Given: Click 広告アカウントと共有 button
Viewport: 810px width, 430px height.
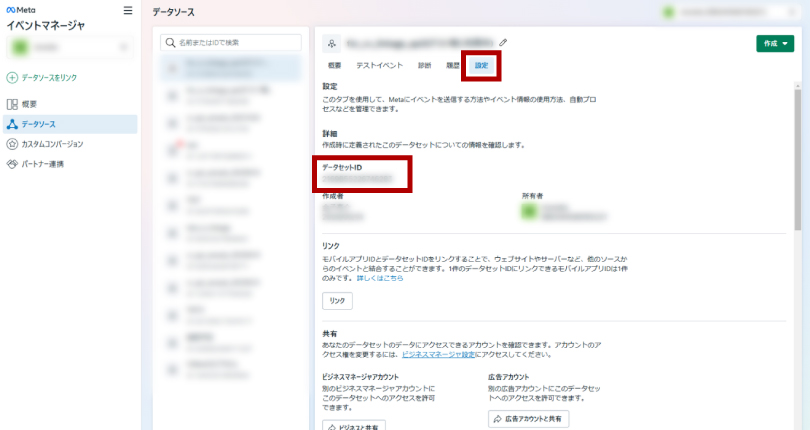Looking at the screenshot, I should tap(528, 419).
